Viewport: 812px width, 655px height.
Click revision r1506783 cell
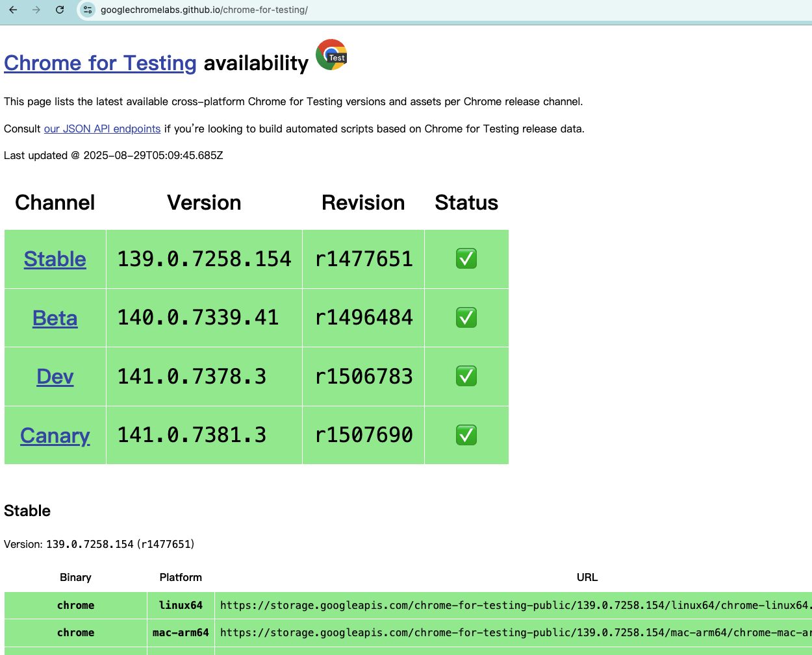pyautogui.click(x=364, y=377)
